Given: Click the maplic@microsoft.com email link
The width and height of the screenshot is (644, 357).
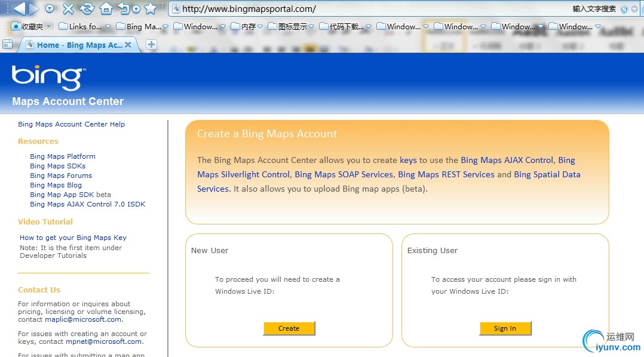Looking at the screenshot, I should pos(83,319).
